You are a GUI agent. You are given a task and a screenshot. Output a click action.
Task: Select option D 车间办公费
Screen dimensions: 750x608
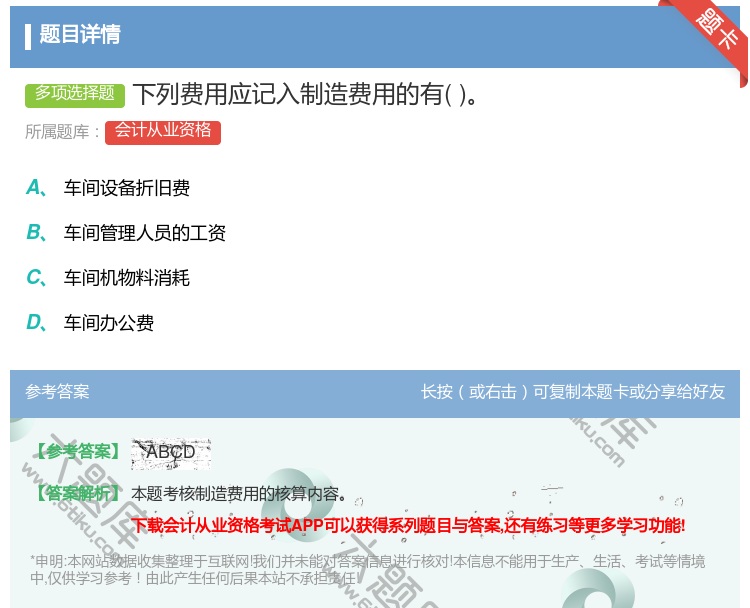pyautogui.click(x=109, y=323)
